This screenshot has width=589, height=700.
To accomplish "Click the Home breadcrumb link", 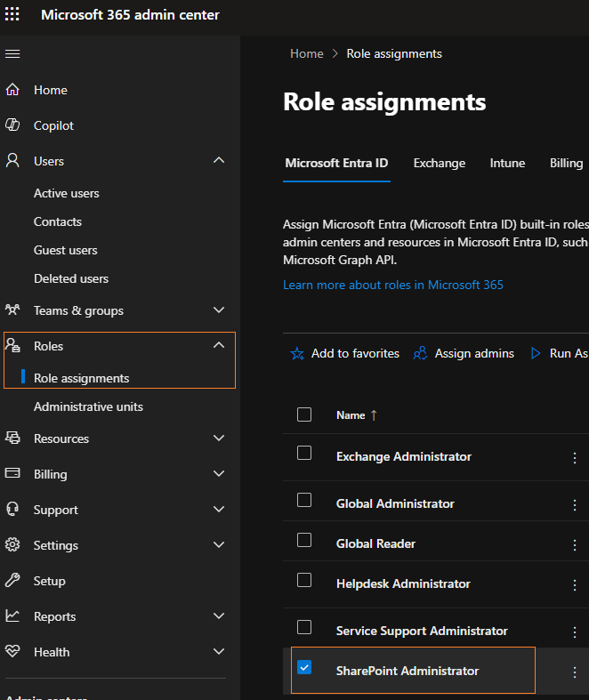I will pos(307,53).
